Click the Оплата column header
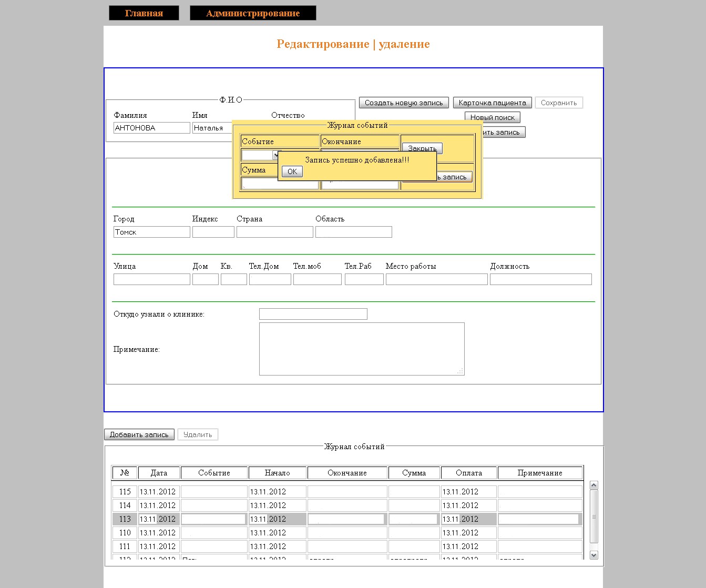This screenshot has height=588, width=706. (x=469, y=473)
